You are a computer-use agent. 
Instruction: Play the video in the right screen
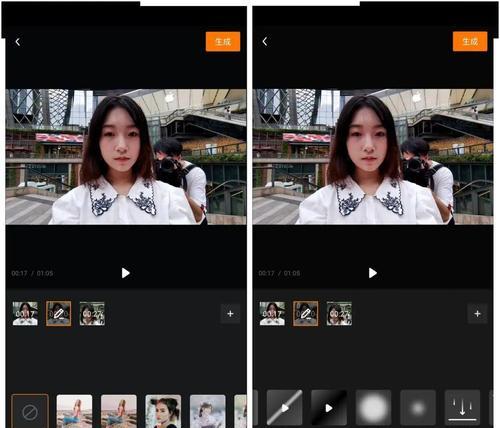[373, 273]
